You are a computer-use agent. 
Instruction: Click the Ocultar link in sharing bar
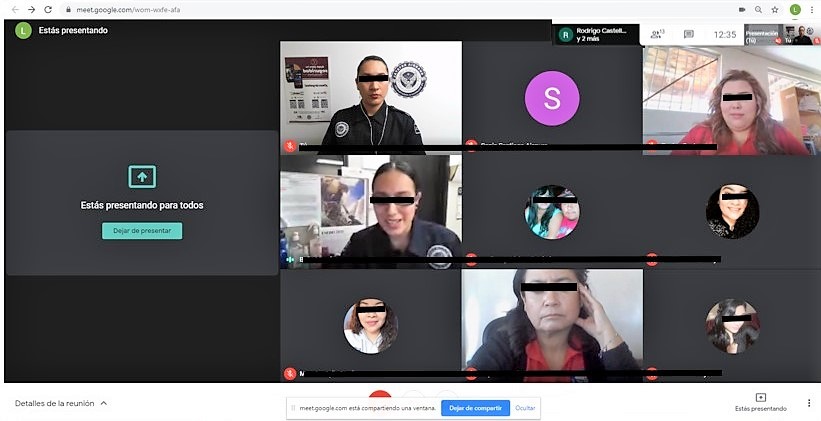point(525,408)
